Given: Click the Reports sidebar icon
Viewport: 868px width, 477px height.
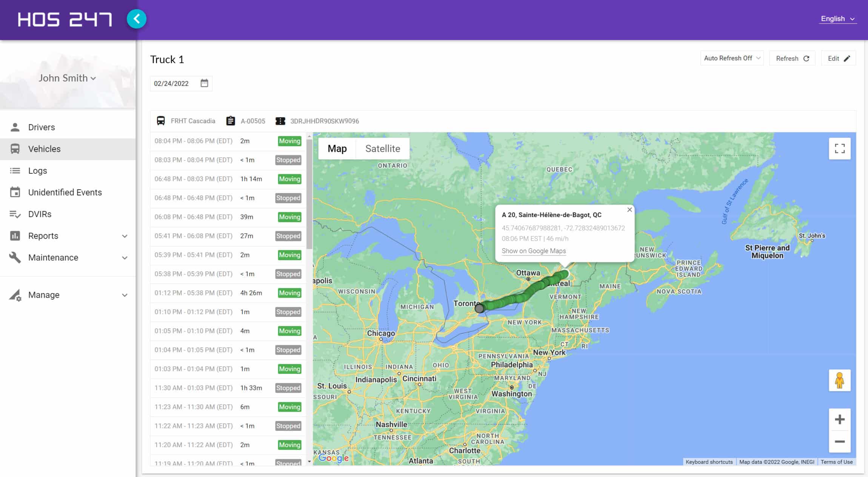Looking at the screenshot, I should click(x=15, y=236).
